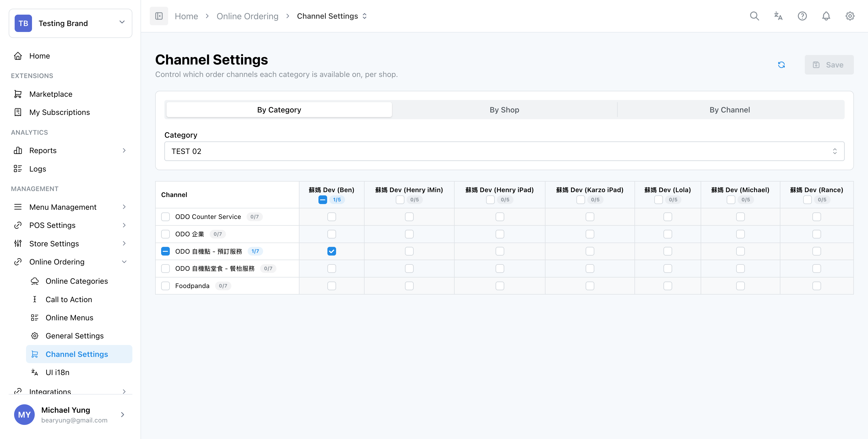The width and height of the screenshot is (868, 439).
Task: Open the language translation icon
Action: (779, 16)
